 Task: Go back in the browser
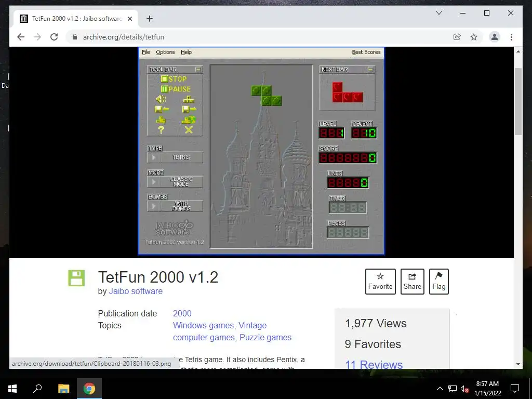(x=21, y=37)
